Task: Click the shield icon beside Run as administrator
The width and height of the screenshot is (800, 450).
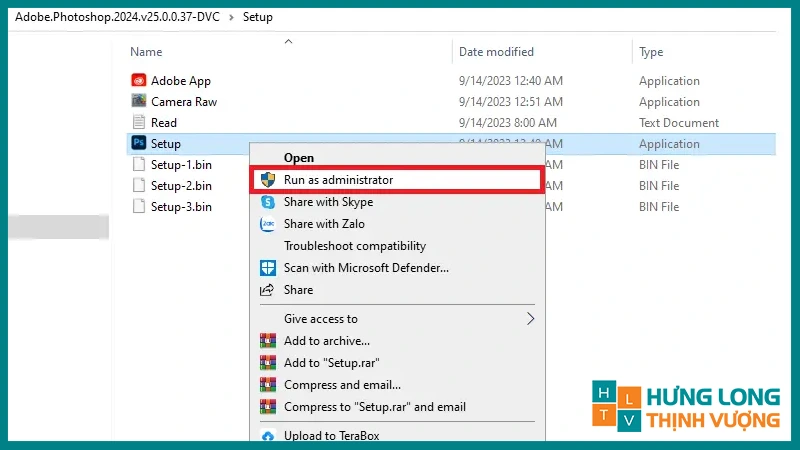Action: coord(268,180)
